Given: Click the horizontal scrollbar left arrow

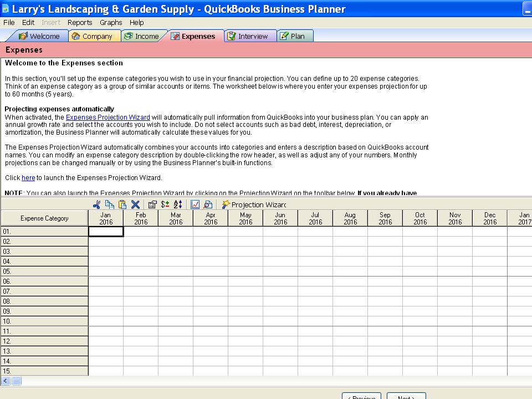Looking at the screenshot, I should click(6, 381).
